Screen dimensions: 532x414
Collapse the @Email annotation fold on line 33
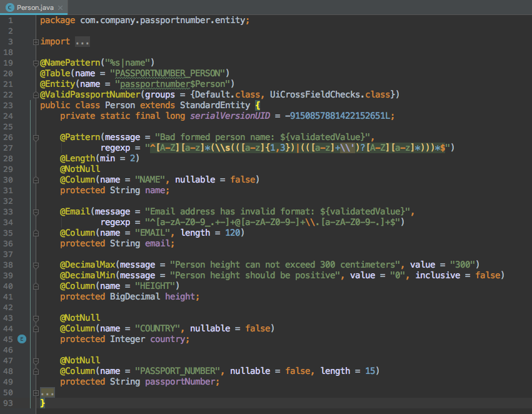[x=36, y=211]
